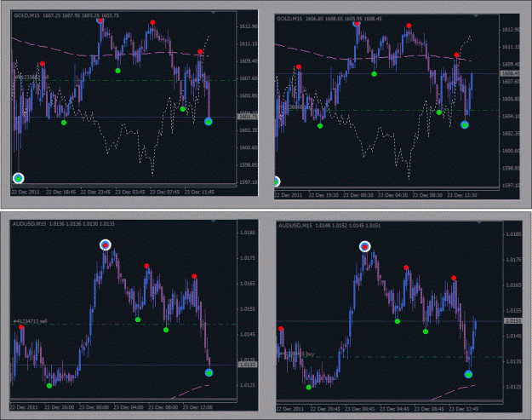The height and width of the screenshot is (420, 532).
Task: Select the white-ringed red peak marker on the AUDUSD sell chart
Action: coord(106,245)
